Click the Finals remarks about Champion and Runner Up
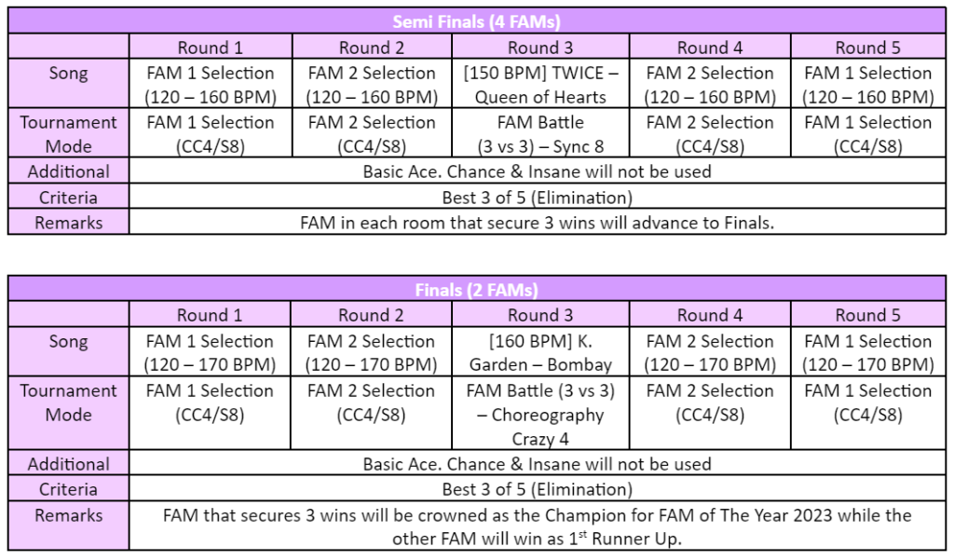The width and height of the screenshot is (954, 560). coord(536,526)
